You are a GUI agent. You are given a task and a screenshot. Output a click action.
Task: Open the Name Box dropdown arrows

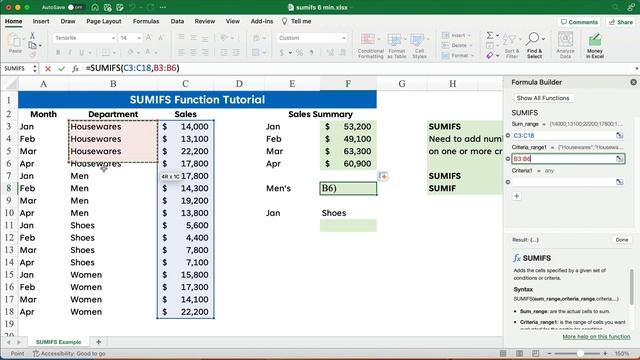click(x=35, y=69)
